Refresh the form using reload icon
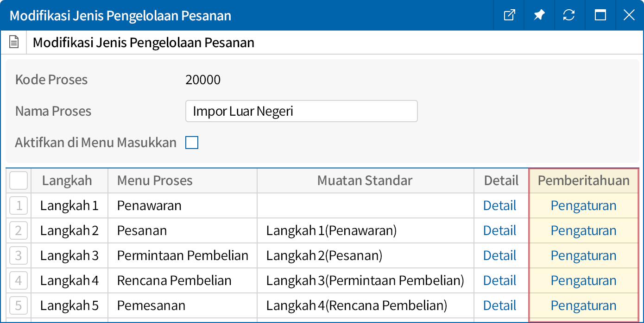This screenshot has width=644, height=323. pyautogui.click(x=569, y=15)
